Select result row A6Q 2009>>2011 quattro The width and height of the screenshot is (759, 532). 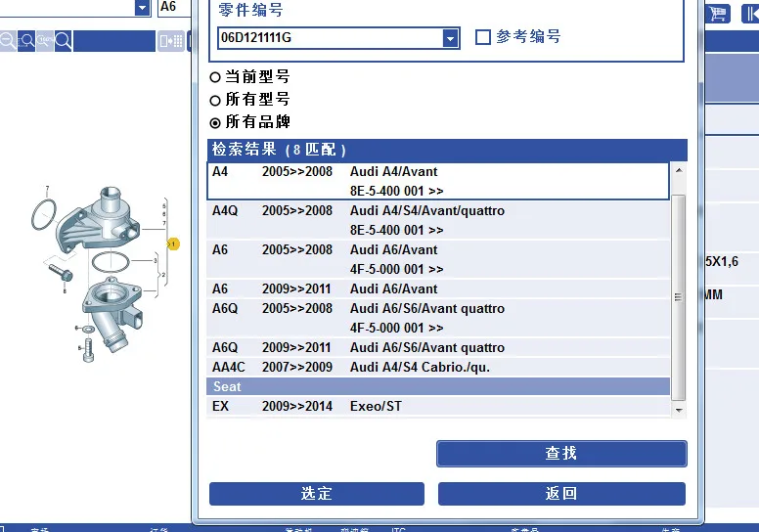[438, 347]
